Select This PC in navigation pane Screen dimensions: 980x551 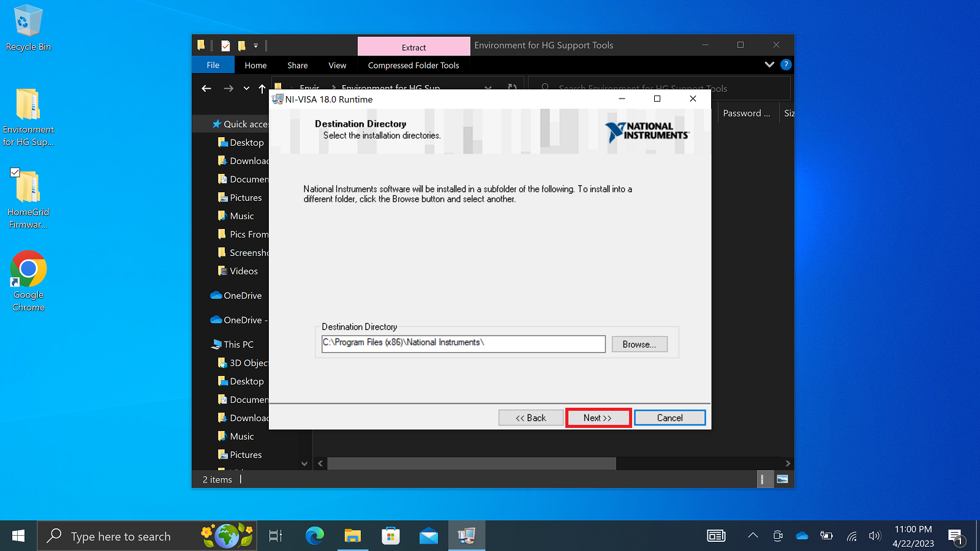click(232, 344)
